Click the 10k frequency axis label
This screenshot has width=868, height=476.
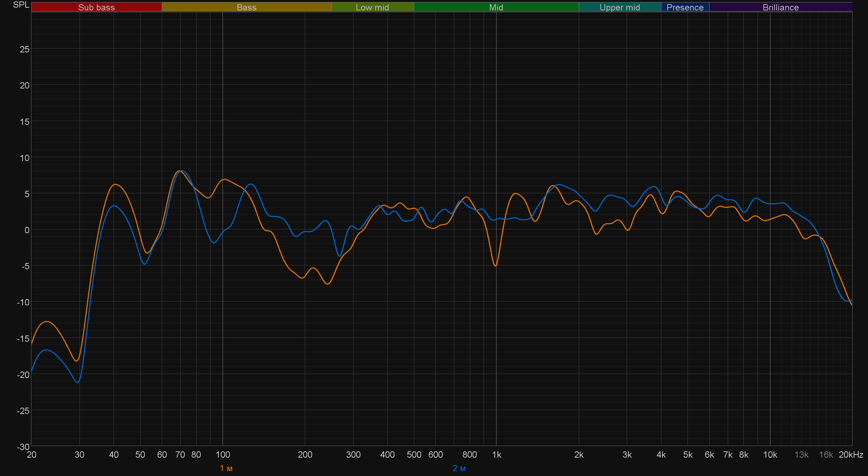(x=770, y=454)
